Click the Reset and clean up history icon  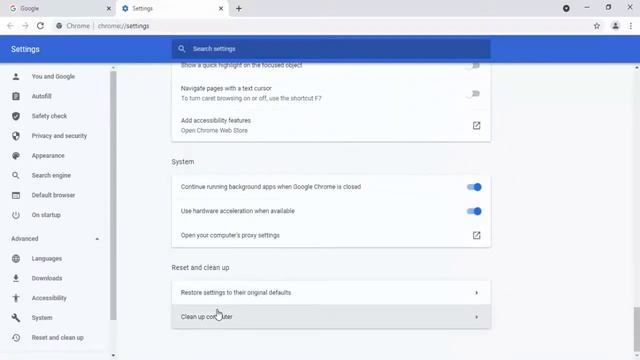pos(16,338)
